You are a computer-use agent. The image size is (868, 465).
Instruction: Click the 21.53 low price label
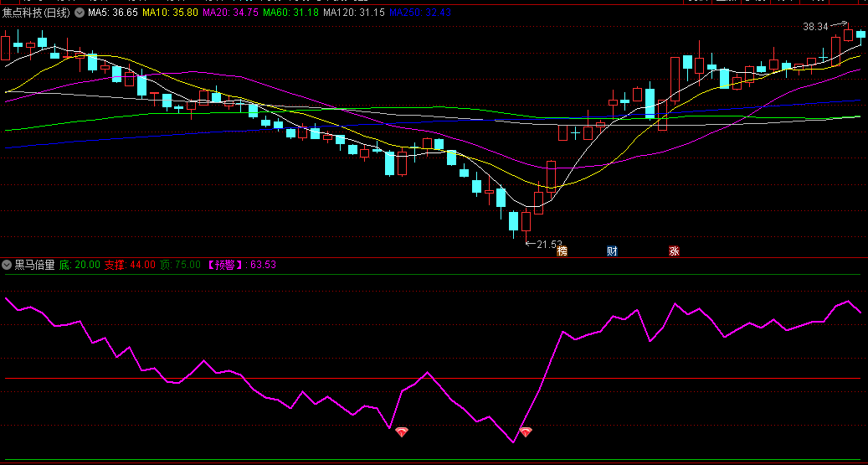click(x=549, y=244)
